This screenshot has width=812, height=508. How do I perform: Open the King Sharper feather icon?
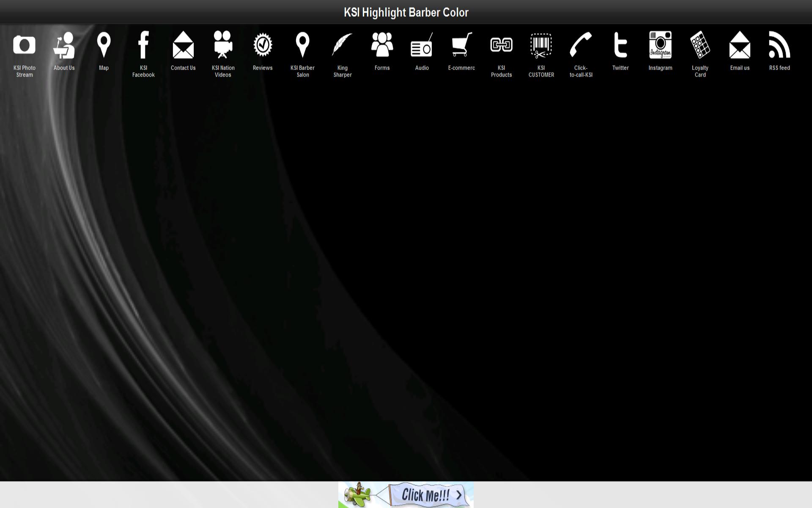pyautogui.click(x=342, y=45)
